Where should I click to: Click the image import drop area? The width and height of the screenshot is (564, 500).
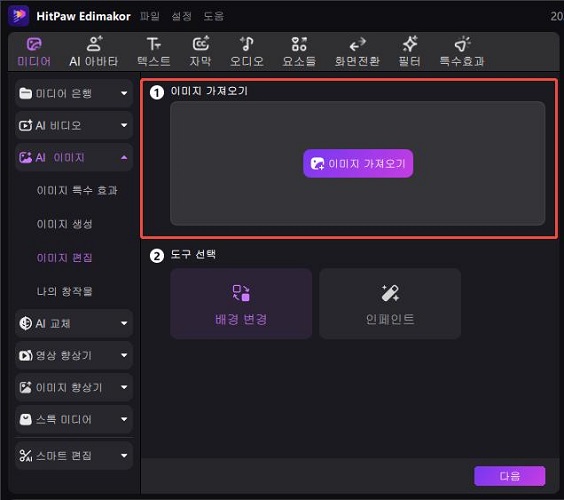358,164
